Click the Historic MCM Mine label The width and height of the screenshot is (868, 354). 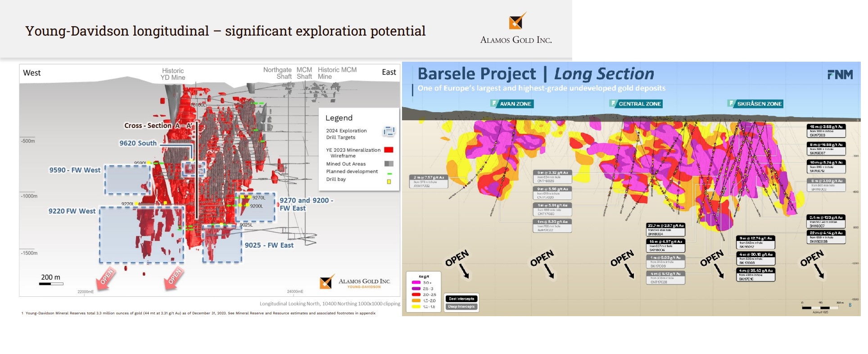click(x=337, y=73)
